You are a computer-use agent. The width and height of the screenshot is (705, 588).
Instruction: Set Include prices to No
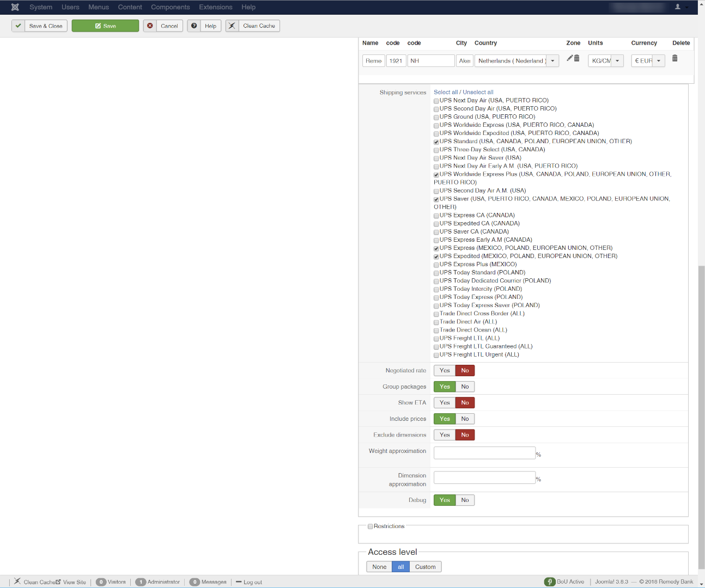(x=465, y=419)
